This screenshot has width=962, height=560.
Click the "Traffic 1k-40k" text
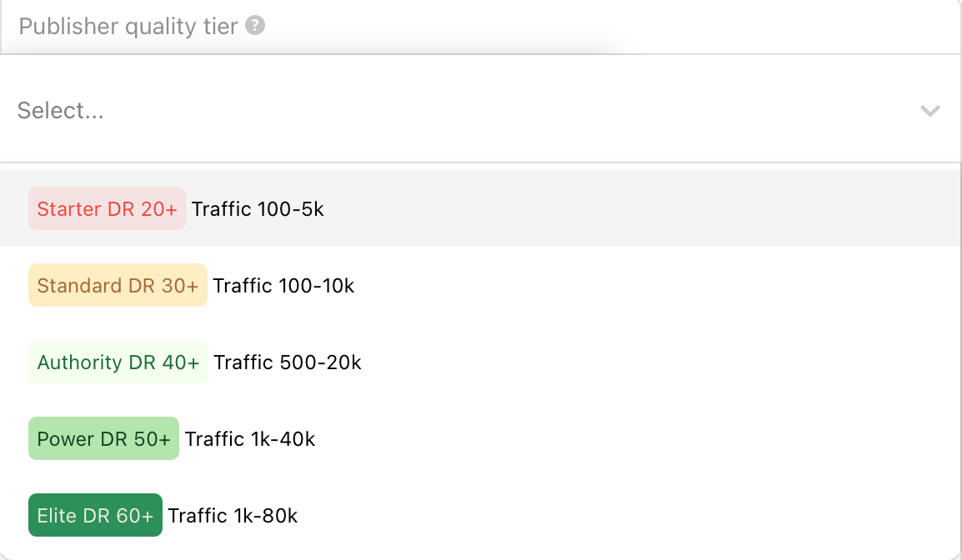pos(250,439)
